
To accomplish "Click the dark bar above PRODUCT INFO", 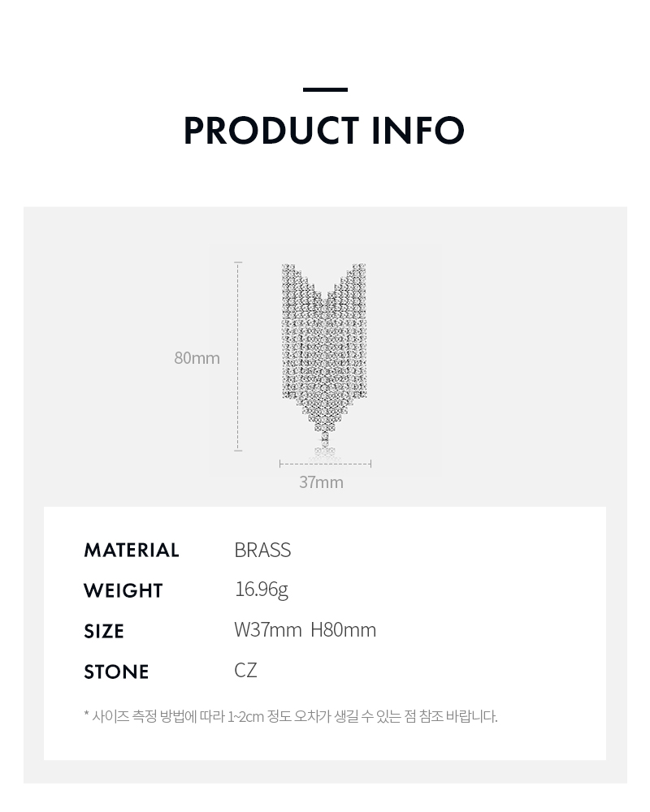I will (x=325, y=89).
